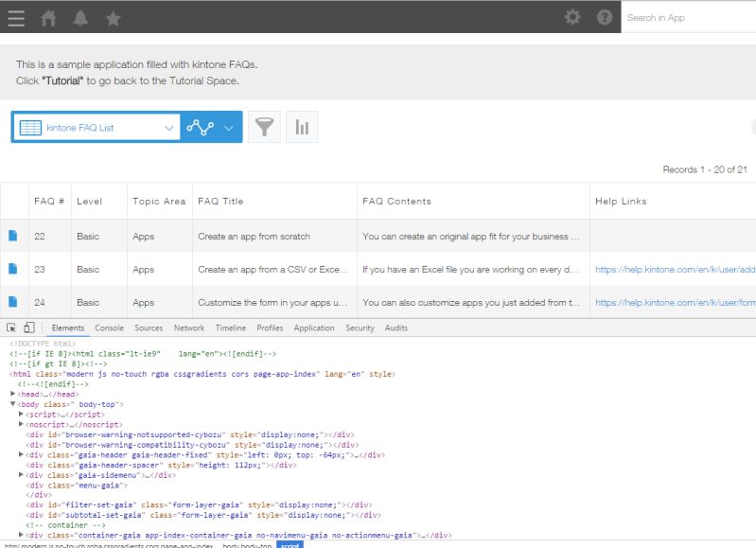
Task: Expand the head element node
Action: click(x=13, y=394)
